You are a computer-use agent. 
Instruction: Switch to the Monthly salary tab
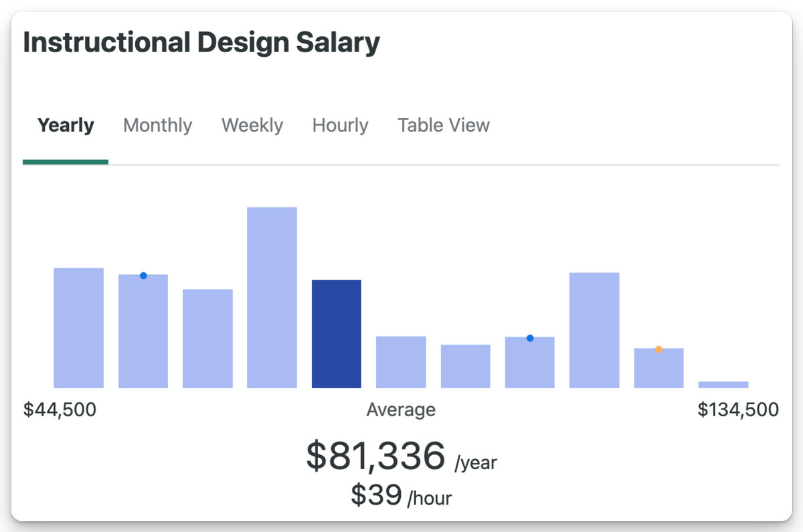point(157,125)
